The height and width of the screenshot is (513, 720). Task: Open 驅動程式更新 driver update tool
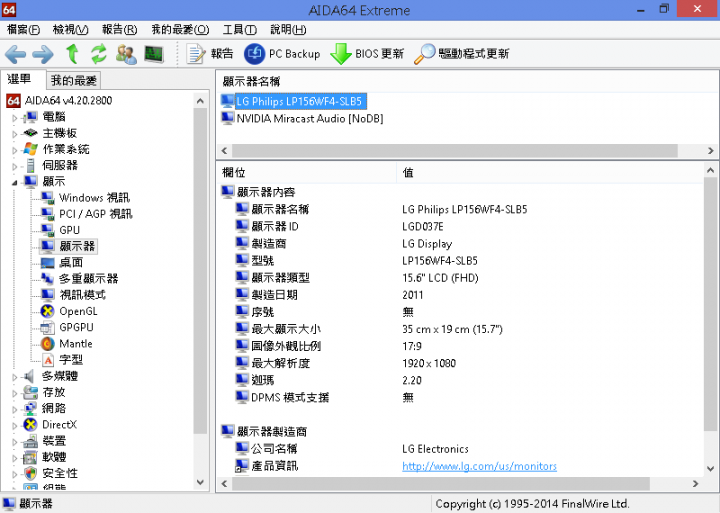(461, 54)
